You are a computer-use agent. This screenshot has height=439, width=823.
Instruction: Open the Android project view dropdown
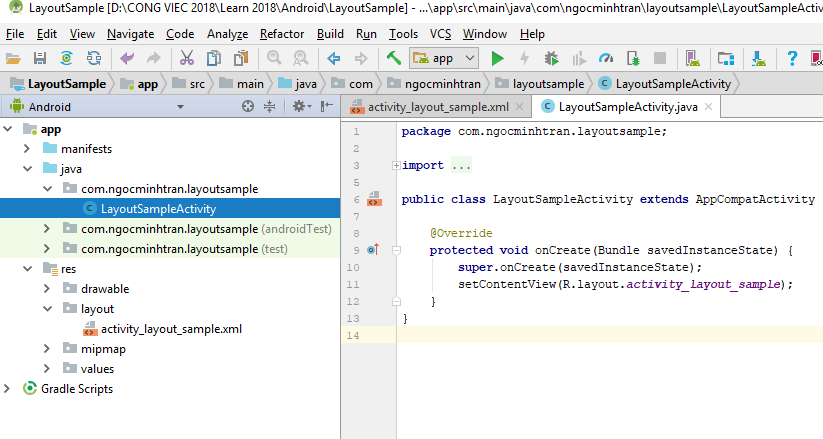(95, 106)
